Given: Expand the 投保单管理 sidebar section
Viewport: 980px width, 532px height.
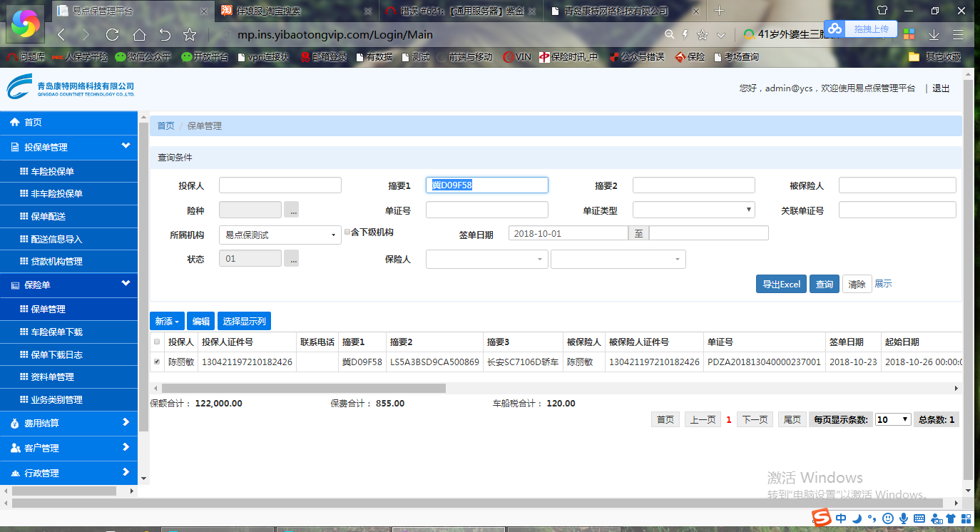Looking at the screenshot, I should pos(68,147).
